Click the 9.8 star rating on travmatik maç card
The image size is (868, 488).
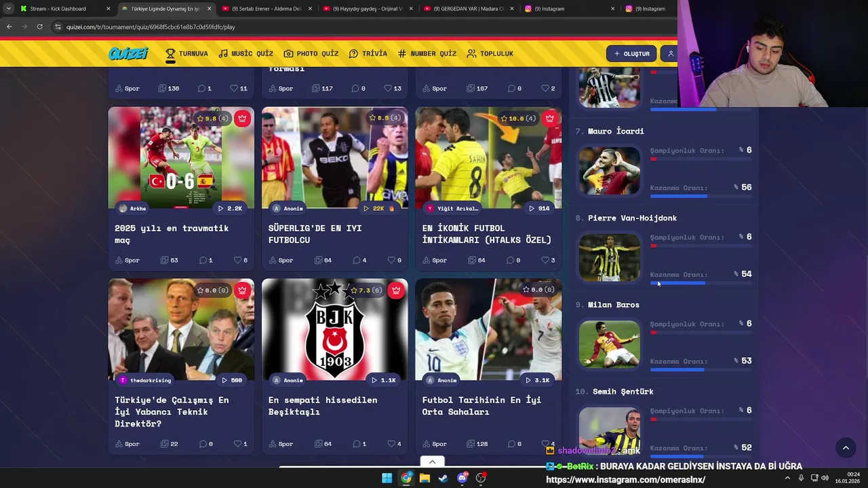[x=212, y=118]
